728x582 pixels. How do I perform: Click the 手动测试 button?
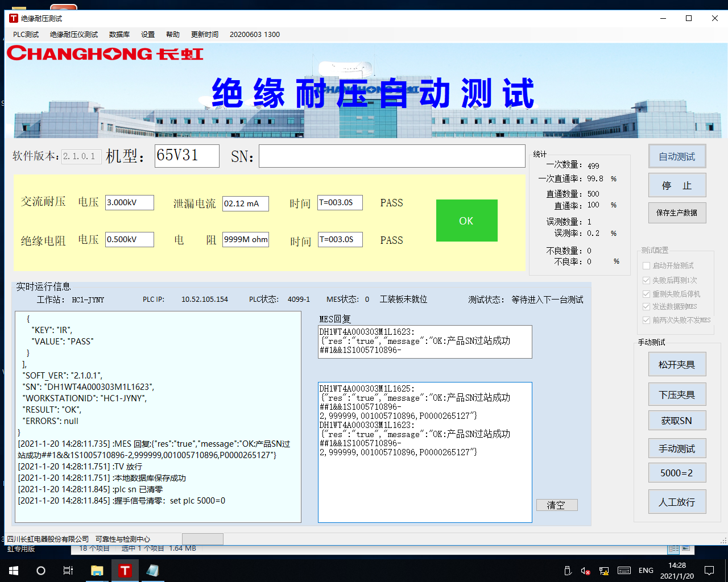pyautogui.click(x=677, y=448)
